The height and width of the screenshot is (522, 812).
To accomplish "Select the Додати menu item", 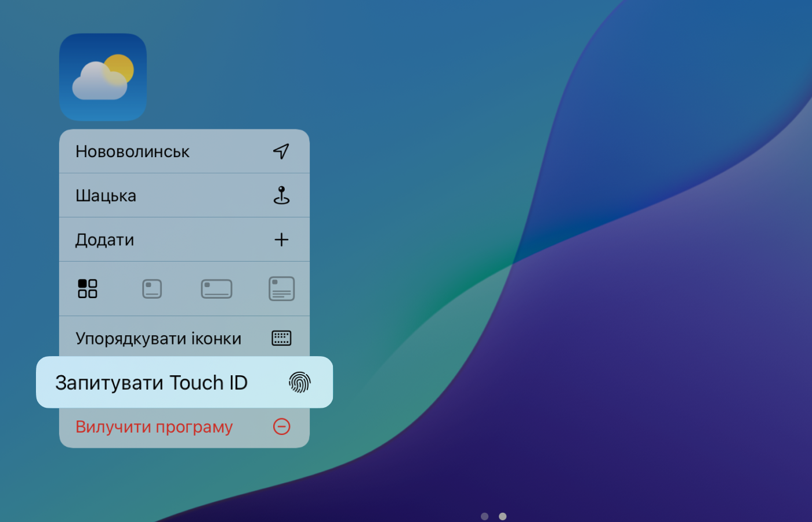I will point(184,240).
